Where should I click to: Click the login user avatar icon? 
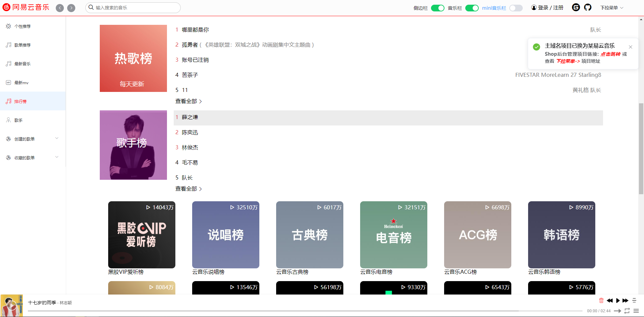point(534,7)
